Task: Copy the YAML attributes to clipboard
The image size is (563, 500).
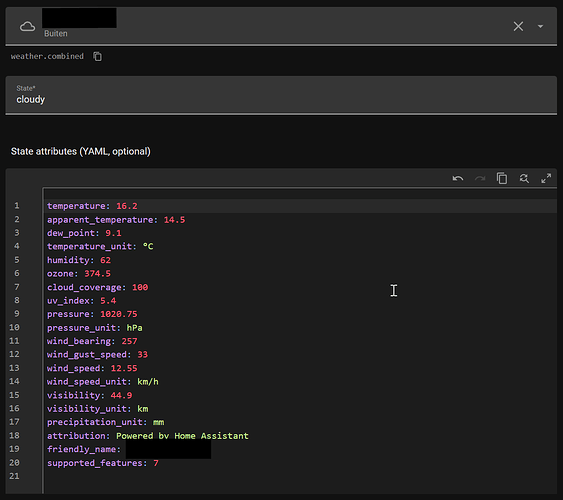Action: [502, 178]
